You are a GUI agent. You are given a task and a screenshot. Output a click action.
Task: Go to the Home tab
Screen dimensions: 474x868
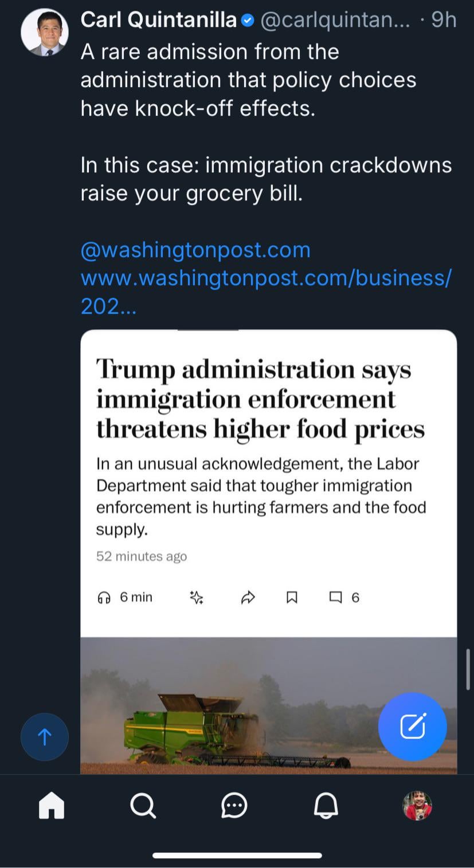[52, 806]
